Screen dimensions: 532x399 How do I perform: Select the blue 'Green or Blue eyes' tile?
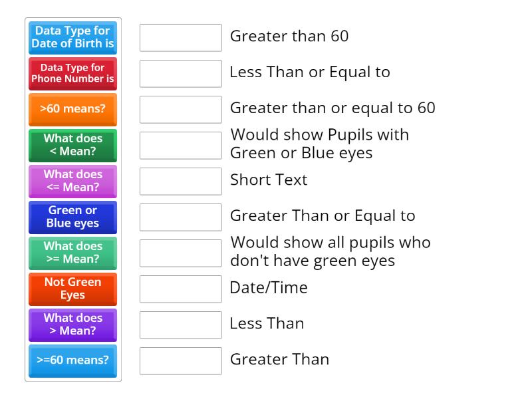pos(73,217)
